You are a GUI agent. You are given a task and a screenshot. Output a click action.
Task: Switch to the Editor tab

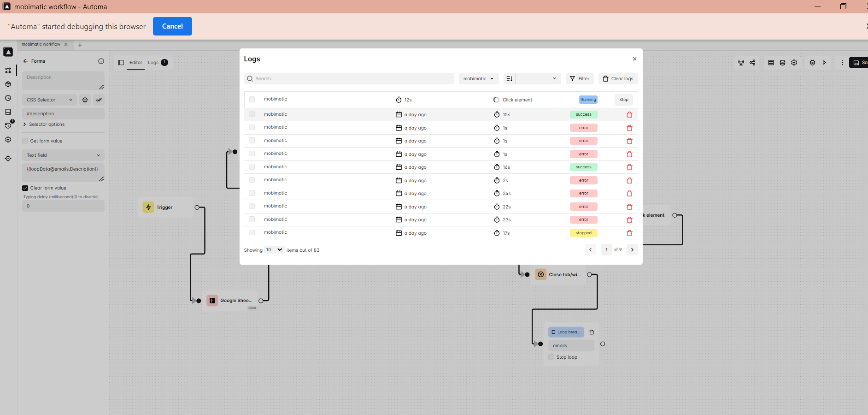click(136, 62)
